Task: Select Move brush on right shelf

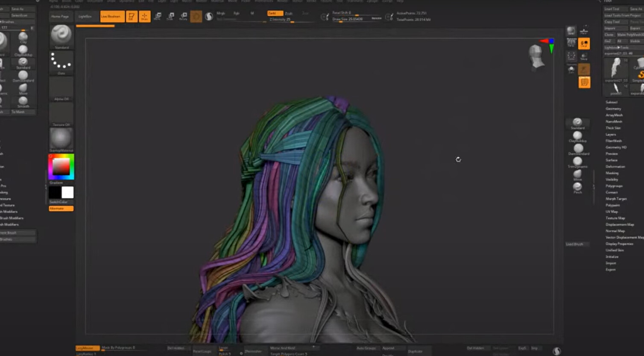Action: coord(577,175)
